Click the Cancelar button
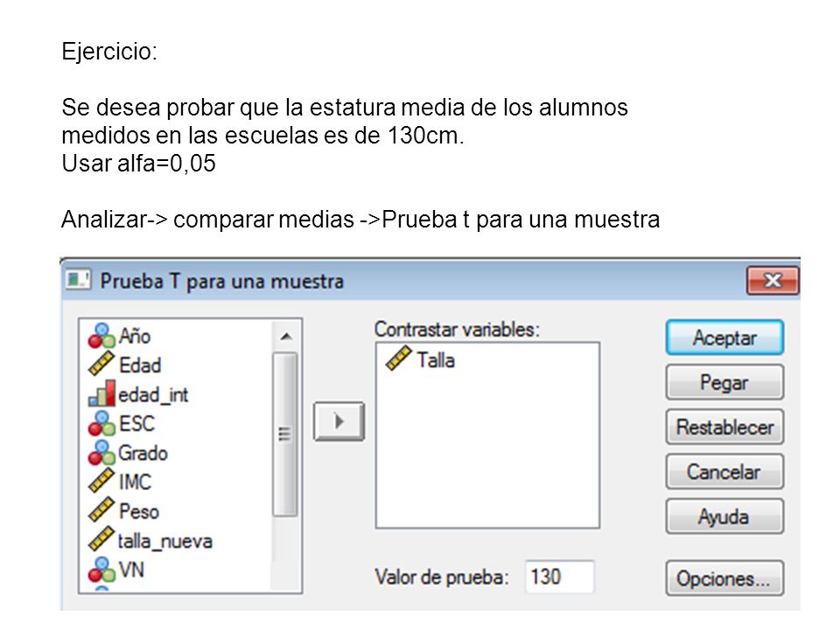This screenshot has height=630, width=840. click(x=724, y=472)
